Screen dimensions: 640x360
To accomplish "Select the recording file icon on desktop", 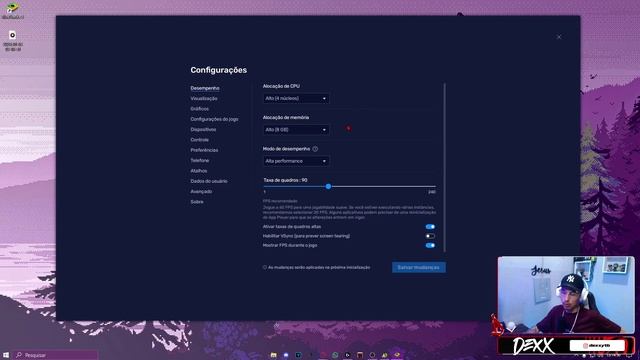I will coord(13,36).
